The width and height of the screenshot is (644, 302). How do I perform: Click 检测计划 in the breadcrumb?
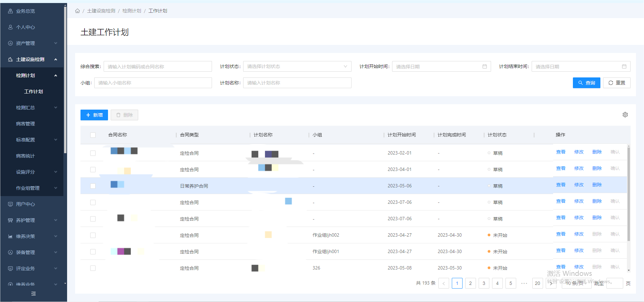pyautogui.click(x=131, y=11)
